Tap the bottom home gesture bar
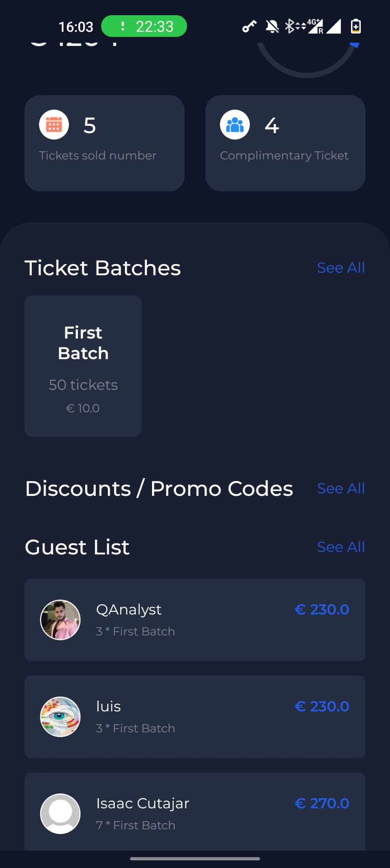The width and height of the screenshot is (390, 868). tap(195, 859)
